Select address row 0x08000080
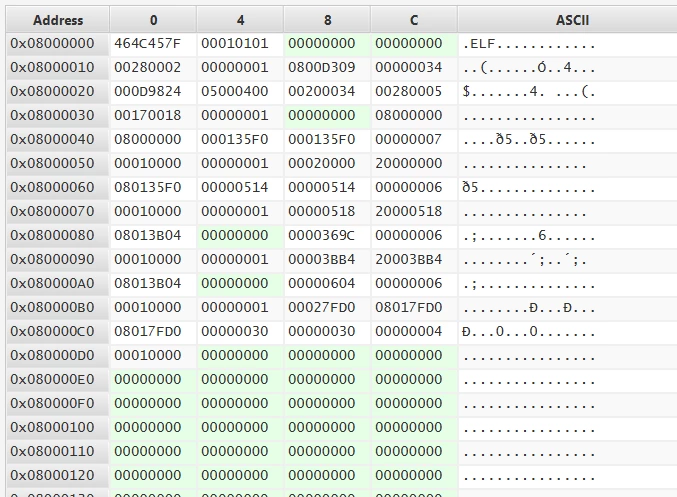Screen dimensions: 677x497 [x=52, y=235]
